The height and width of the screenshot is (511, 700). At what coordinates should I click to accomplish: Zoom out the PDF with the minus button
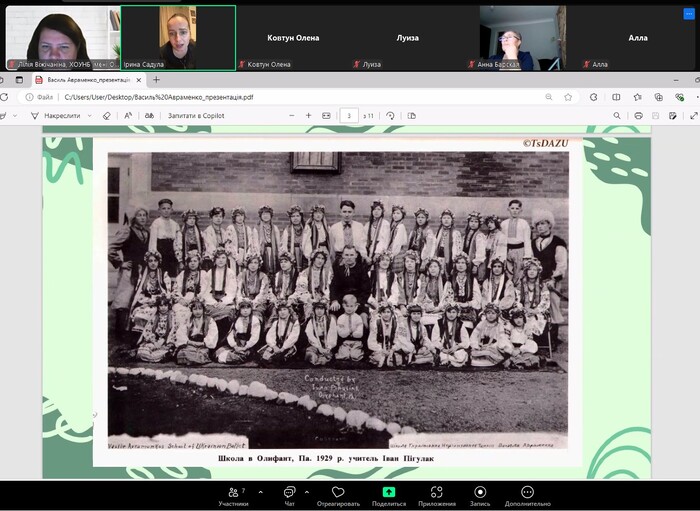(x=292, y=116)
